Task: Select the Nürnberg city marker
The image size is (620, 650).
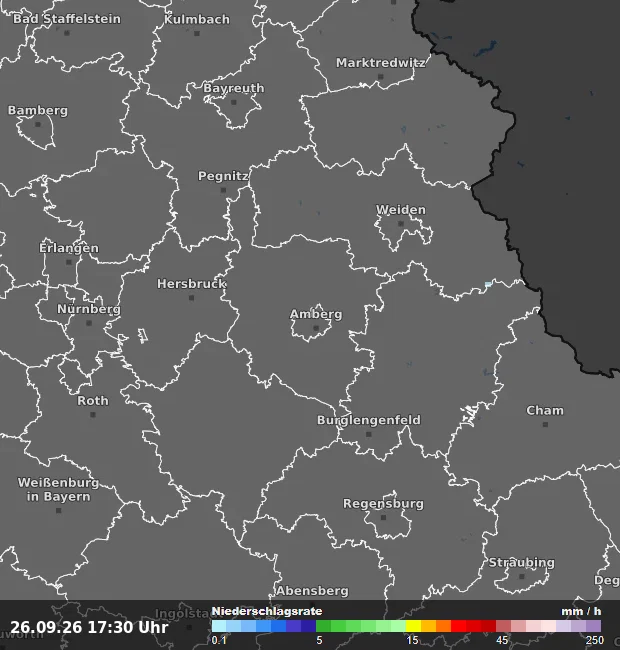Action: (x=89, y=323)
